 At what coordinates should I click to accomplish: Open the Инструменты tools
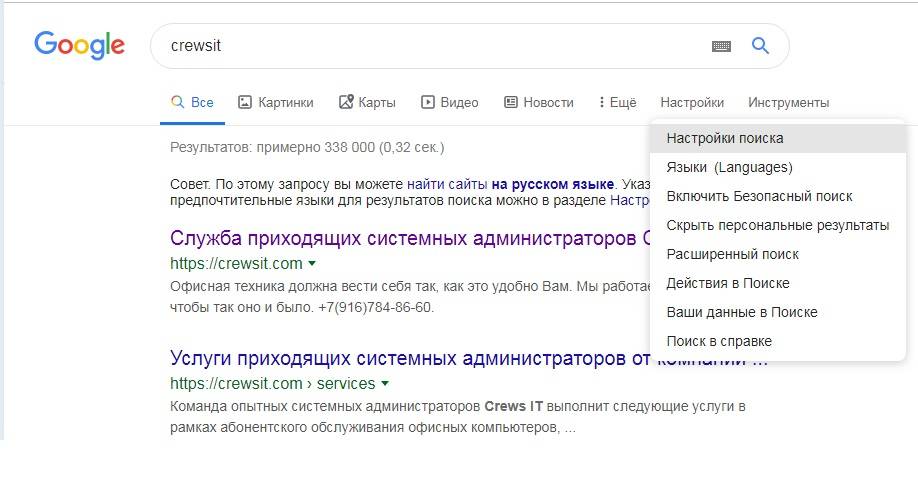point(789,102)
